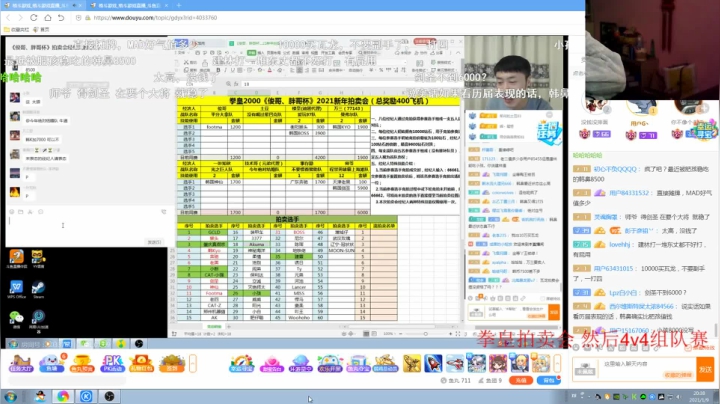Open the PK活动 icon

112,363
